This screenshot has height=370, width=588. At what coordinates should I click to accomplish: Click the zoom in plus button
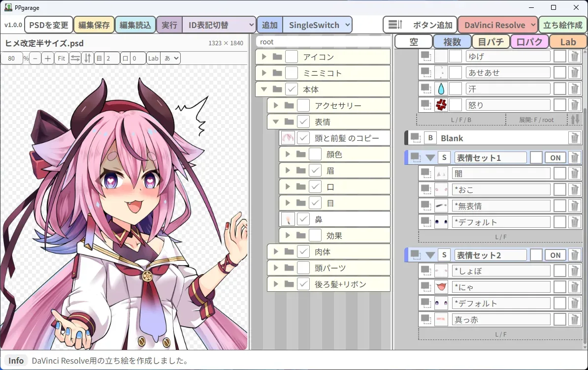coord(48,58)
